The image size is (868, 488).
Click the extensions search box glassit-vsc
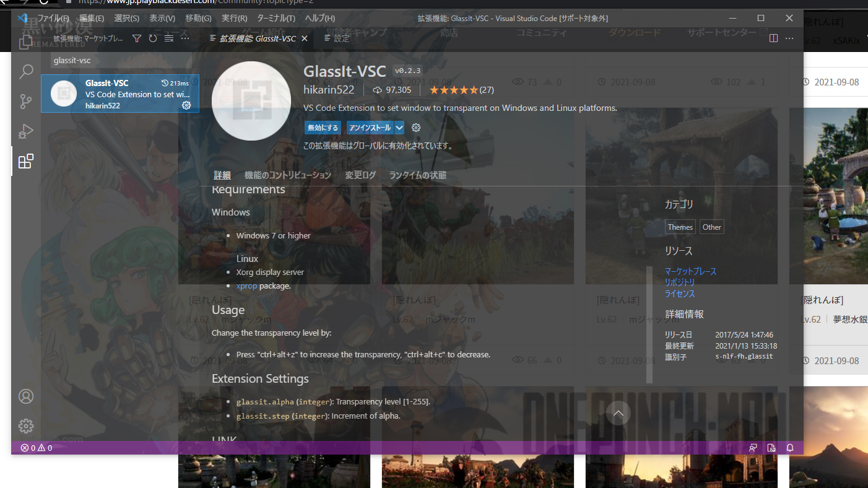123,60
